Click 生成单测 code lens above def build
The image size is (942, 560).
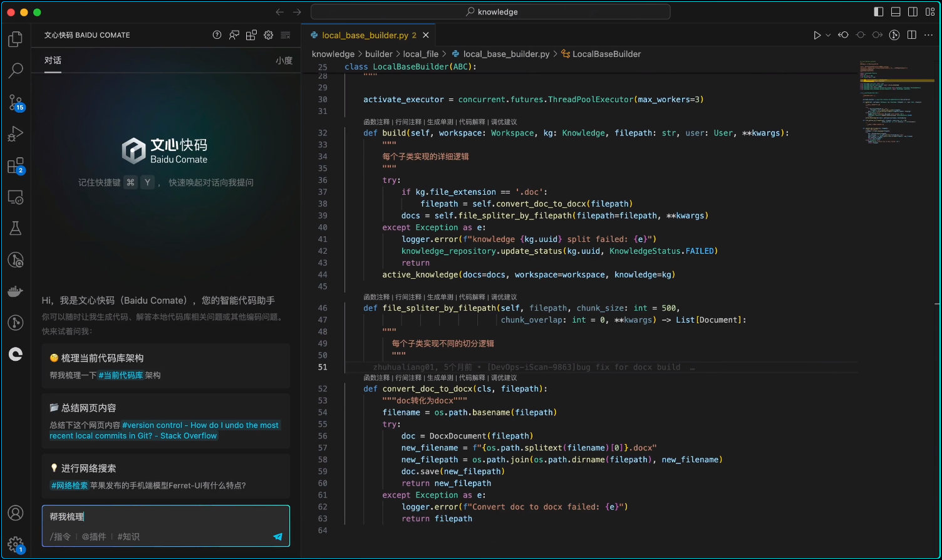[440, 122]
